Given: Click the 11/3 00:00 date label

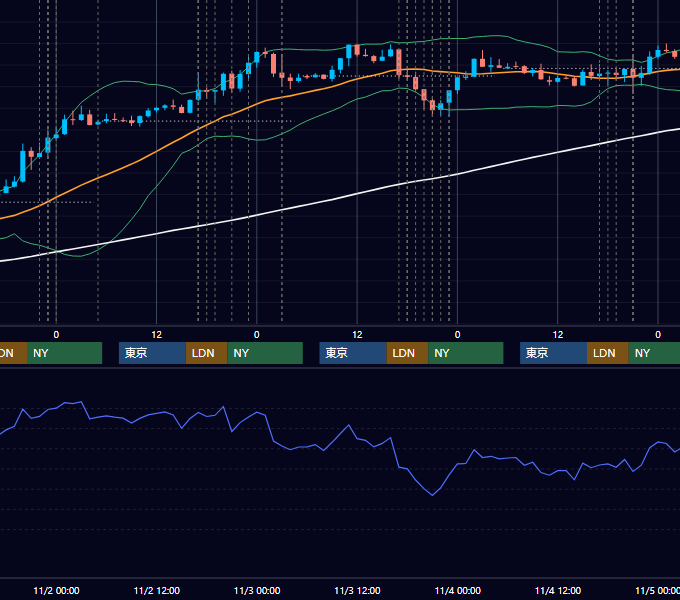Looking at the screenshot, I should click(x=257, y=590).
